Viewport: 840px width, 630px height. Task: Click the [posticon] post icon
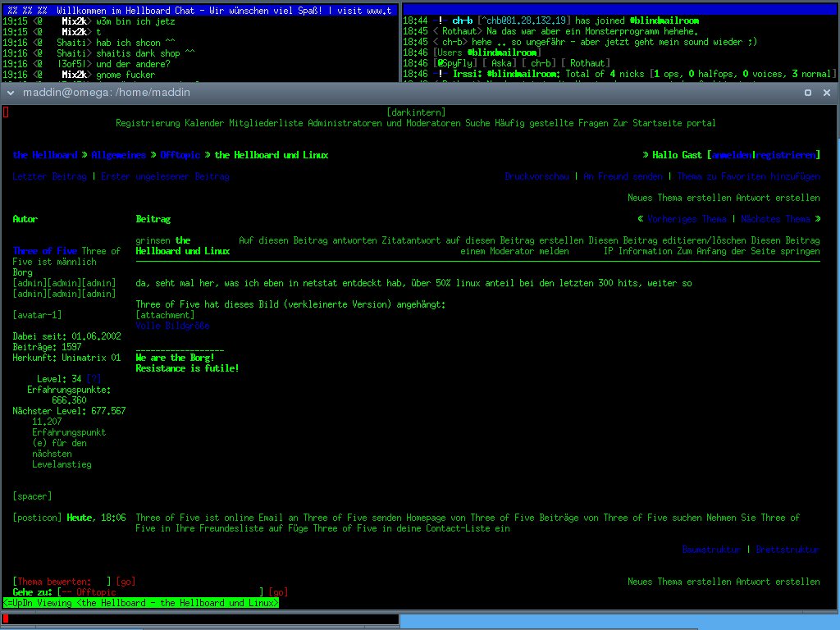(x=37, y=518)
